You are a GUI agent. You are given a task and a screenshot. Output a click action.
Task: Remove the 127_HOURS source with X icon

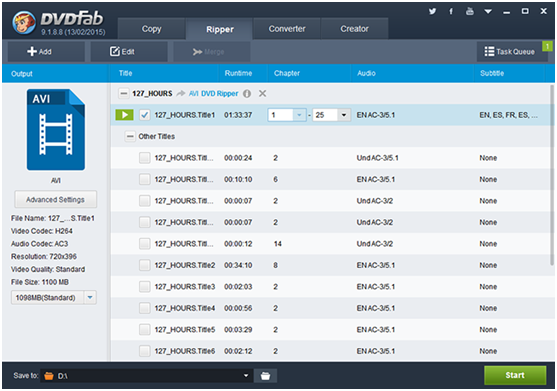[x=262, y=94]
